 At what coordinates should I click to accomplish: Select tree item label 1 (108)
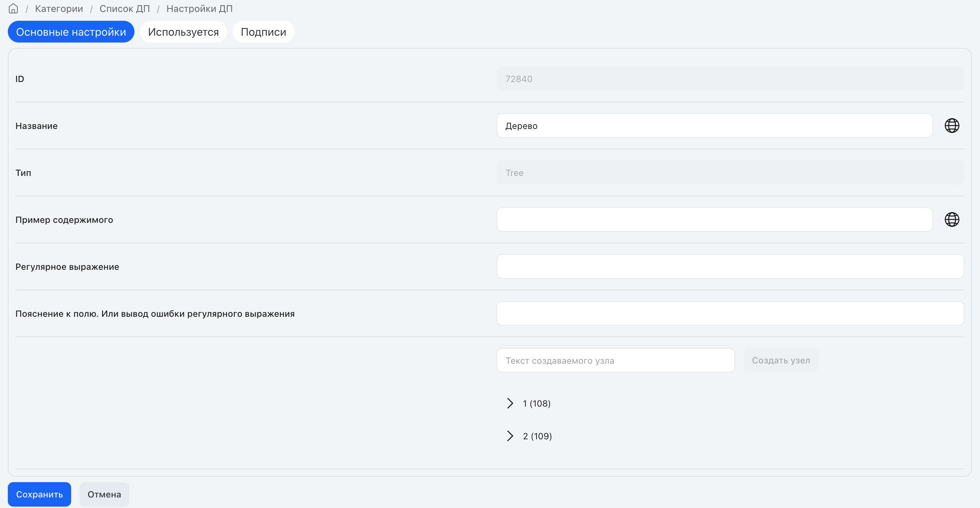pos(536,403)
